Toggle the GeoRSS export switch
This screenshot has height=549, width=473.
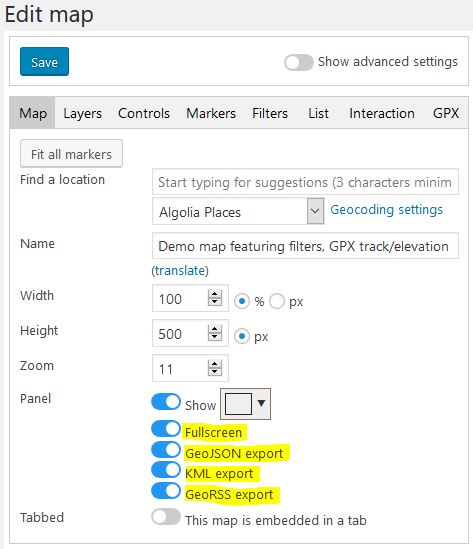[x=166, y=491]
